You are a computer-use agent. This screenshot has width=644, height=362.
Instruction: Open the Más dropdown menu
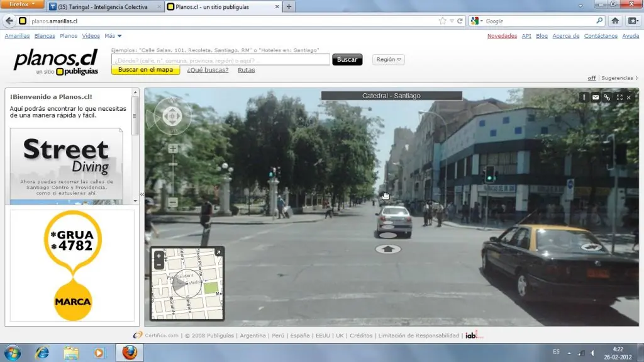pyautogui.click(x=113, y=36)
